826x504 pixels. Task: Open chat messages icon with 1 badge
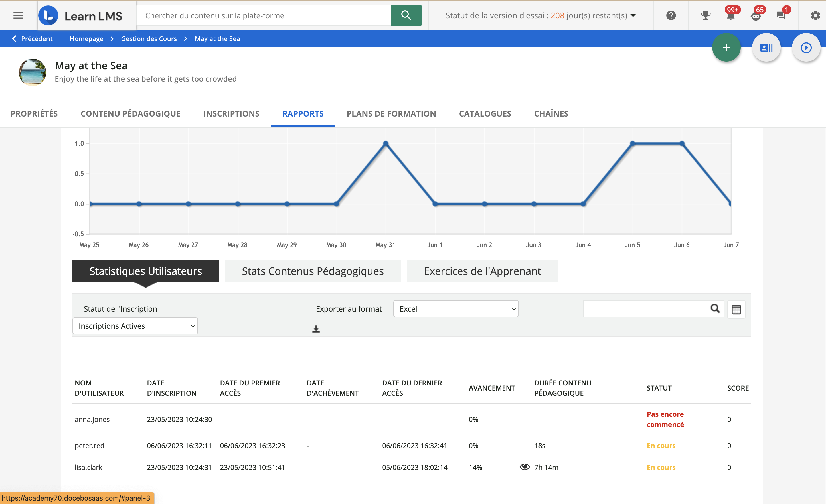(781, 15)
